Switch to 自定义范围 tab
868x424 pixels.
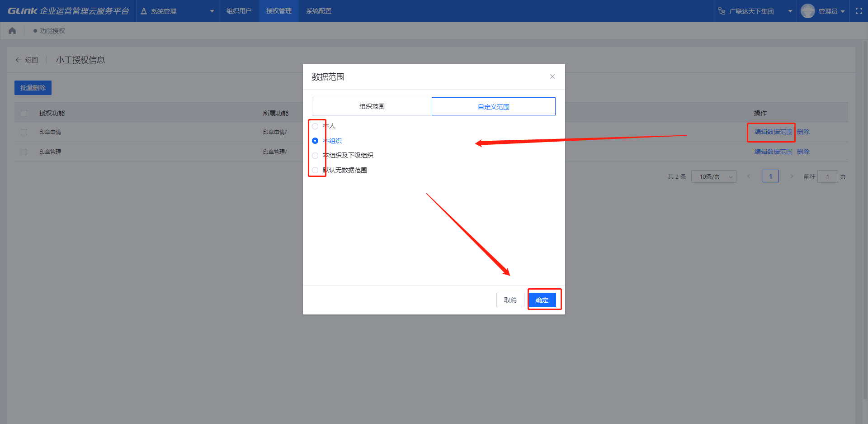494,106
